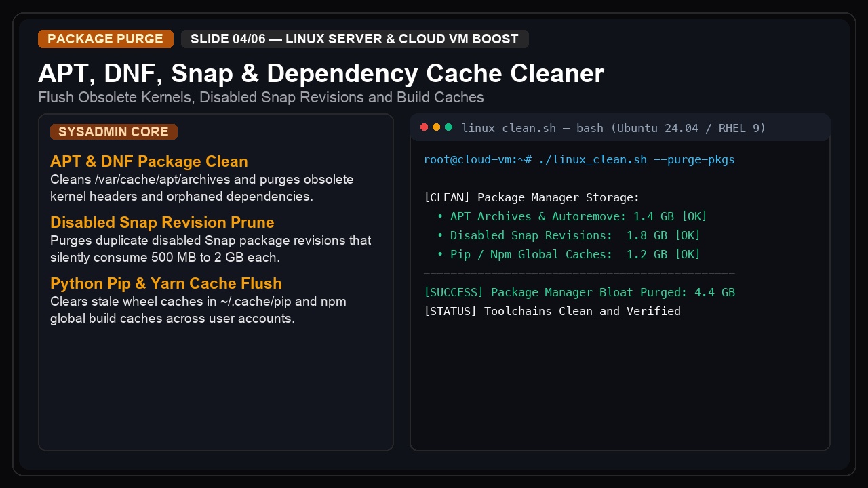The width and height of the screenshot is (868, 488).
Task: Click the green terminal window dot
Action: click(449, 127)
